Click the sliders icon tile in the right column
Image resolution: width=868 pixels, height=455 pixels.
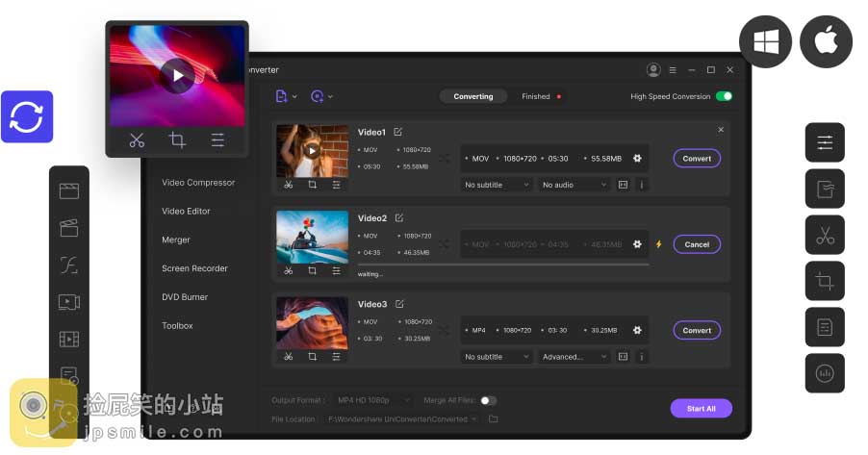point(825,142)
